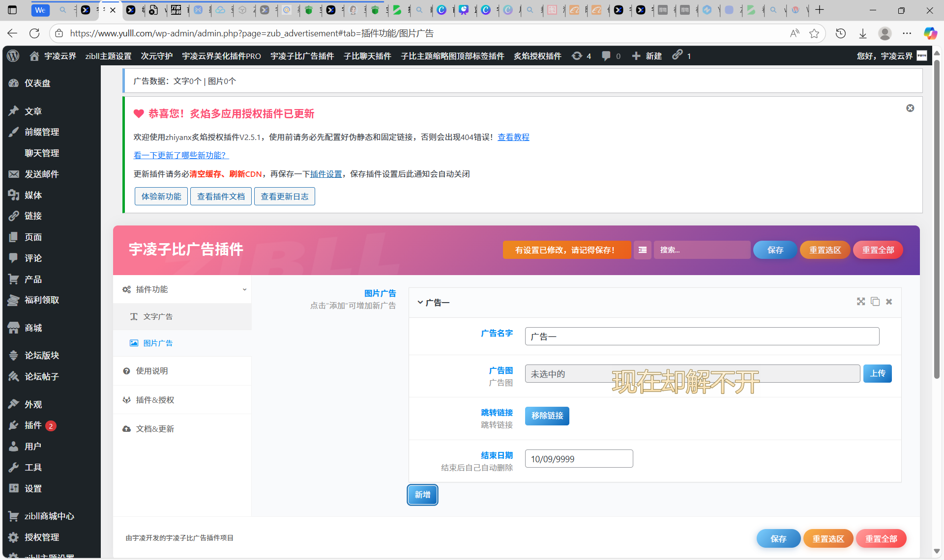Open the 链接 (Links) sidebar item
This screenshot has height=560, width=944.
(x=32, y=216)
